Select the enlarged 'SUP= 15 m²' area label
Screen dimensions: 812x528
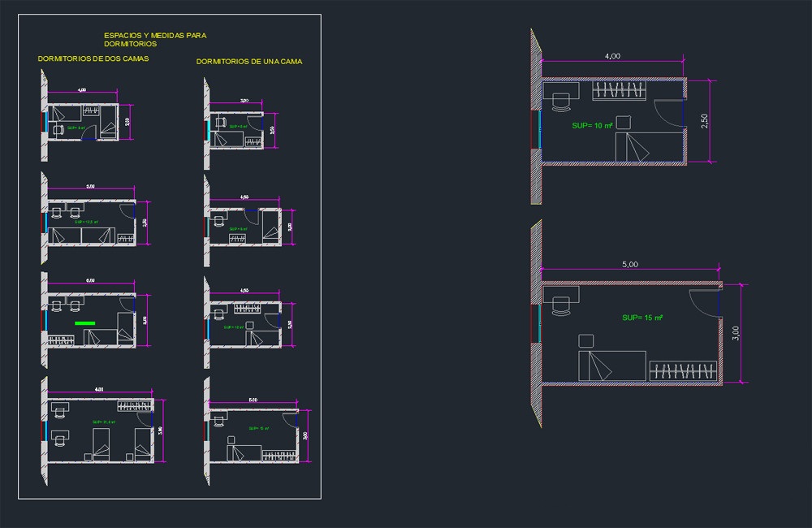coord(642,318)
